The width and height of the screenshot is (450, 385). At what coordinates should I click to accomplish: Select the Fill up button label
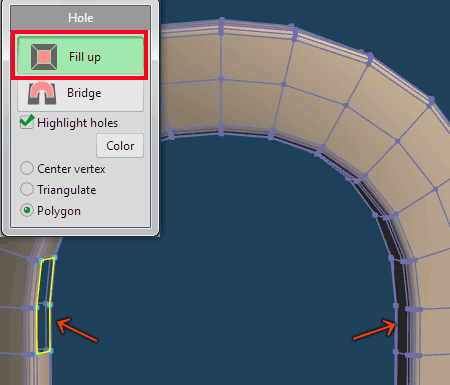85,57
